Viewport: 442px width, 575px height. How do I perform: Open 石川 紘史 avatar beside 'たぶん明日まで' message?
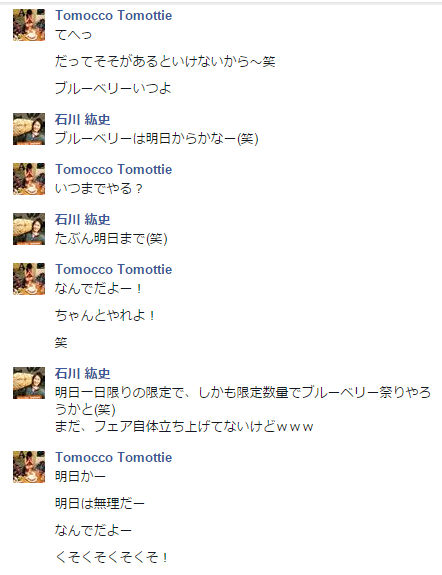(x=29, y=229)
